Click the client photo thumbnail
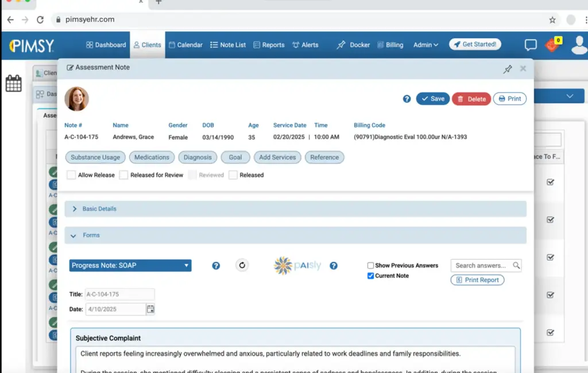This screenshot has width=588, height=373. pos(76,99)
